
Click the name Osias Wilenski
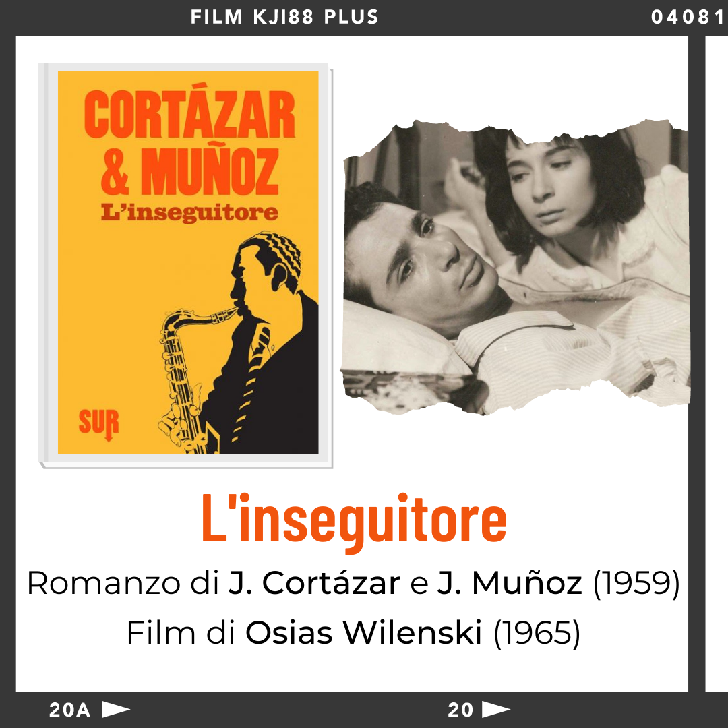coord(363,632)
